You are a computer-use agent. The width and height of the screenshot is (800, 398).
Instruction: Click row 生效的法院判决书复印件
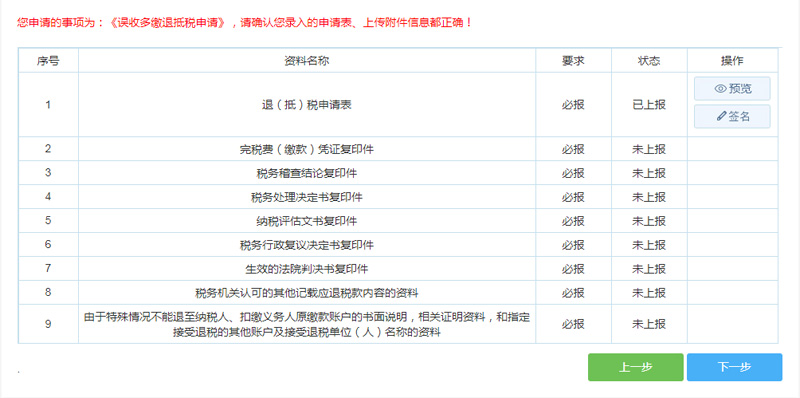pyautogui.click(x=398, y=269)
